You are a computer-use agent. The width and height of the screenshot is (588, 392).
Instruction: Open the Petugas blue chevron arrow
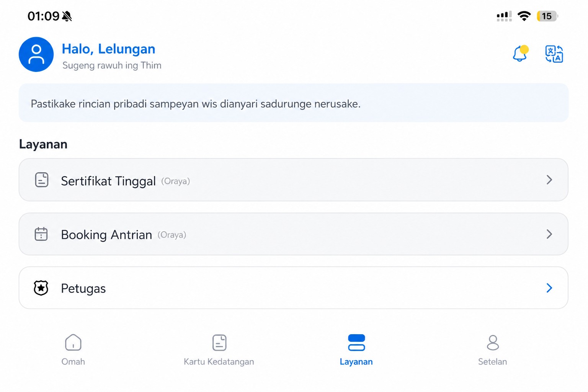[x=549, y=288]
